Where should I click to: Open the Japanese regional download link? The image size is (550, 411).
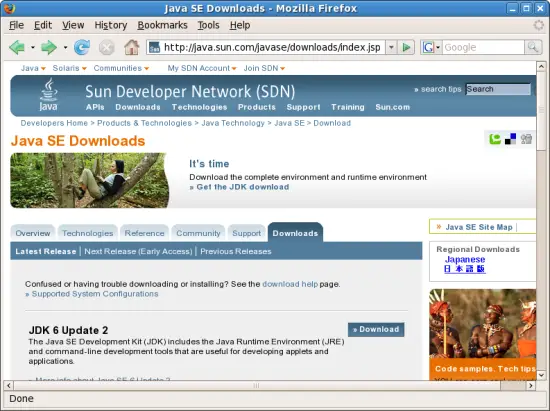pyautogui.click(x=465, y=260)
